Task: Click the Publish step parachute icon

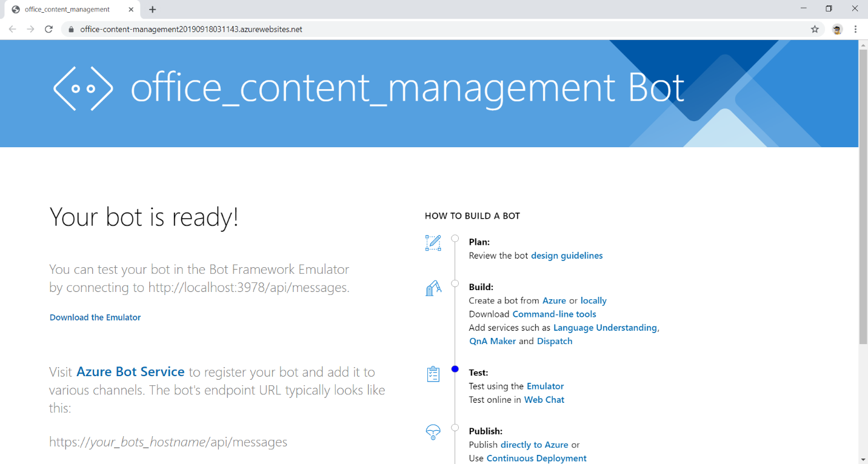Action: click(x=433, y=432)
